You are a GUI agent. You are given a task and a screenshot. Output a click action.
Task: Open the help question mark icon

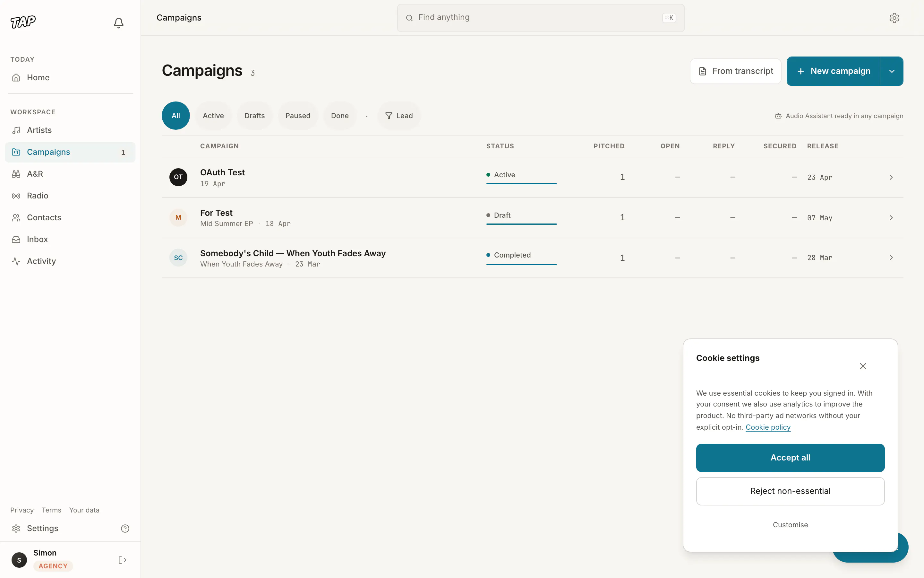tap(125, 528)
